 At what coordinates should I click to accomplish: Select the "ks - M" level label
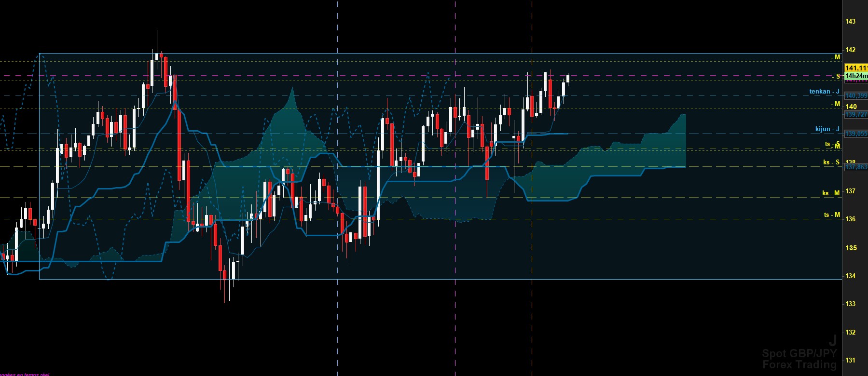point(831,193)
